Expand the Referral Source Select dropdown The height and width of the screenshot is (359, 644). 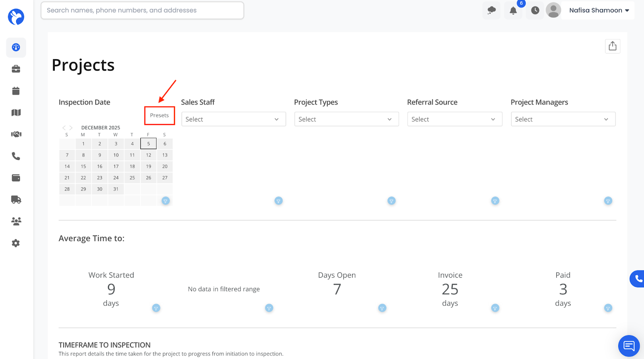(x=455, y=119)
